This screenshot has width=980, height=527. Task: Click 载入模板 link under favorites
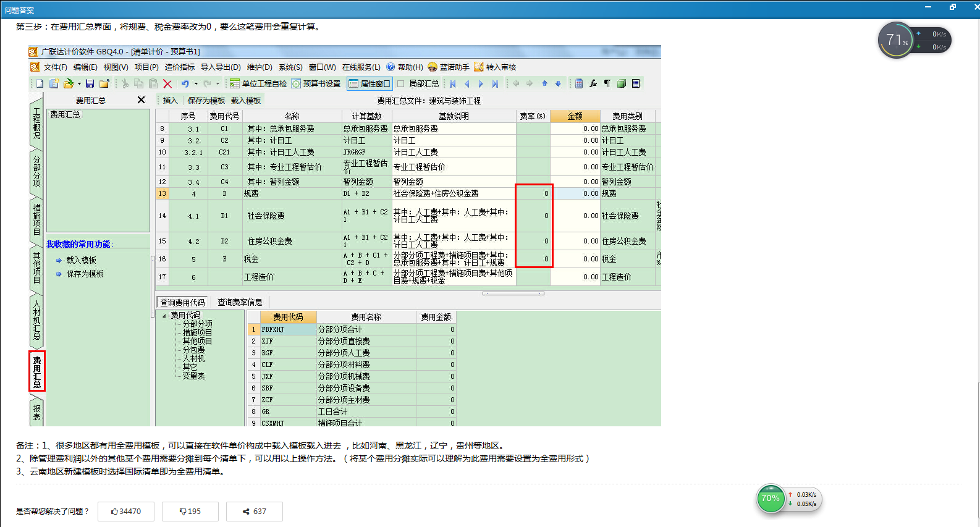click(81, 260)
